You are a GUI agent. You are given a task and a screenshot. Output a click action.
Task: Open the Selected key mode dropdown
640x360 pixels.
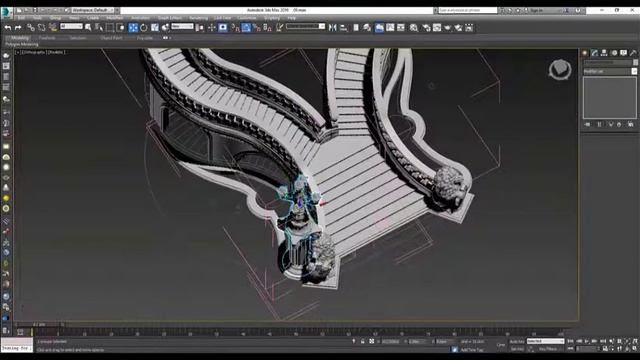pyautogui.click(x=545, y=341)
